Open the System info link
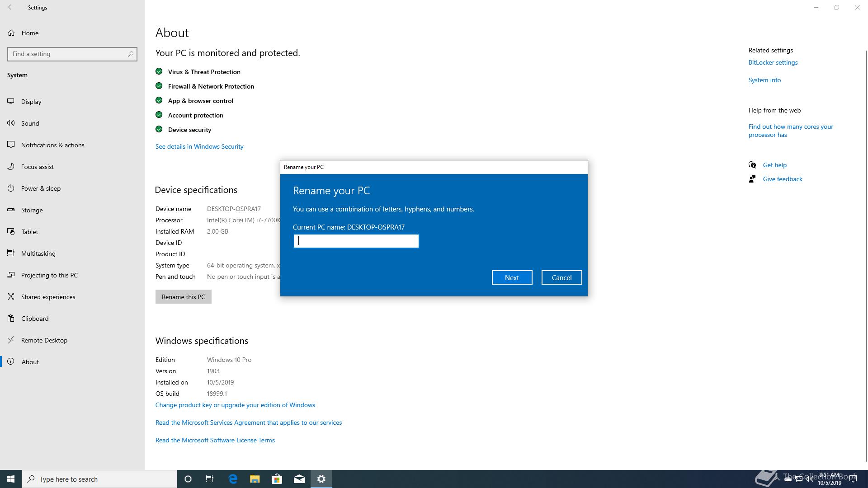The width and height of the screenshot is (868, 488). pyautogui.click(x=764, y=80)
